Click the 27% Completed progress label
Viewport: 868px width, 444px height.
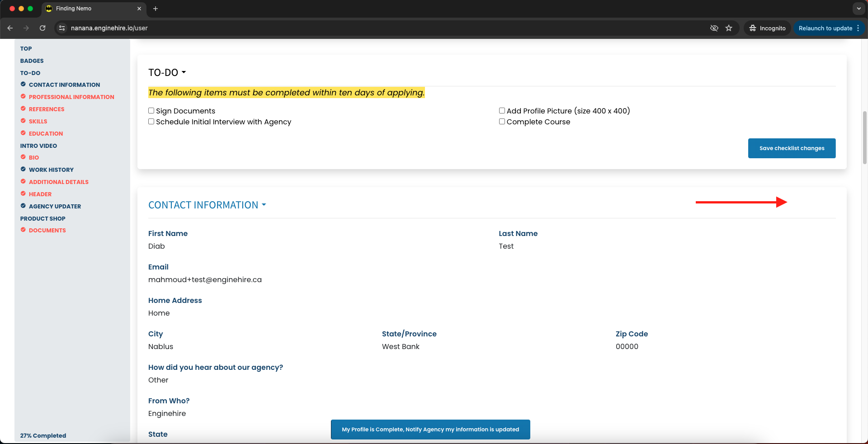(x=43, y=435)
